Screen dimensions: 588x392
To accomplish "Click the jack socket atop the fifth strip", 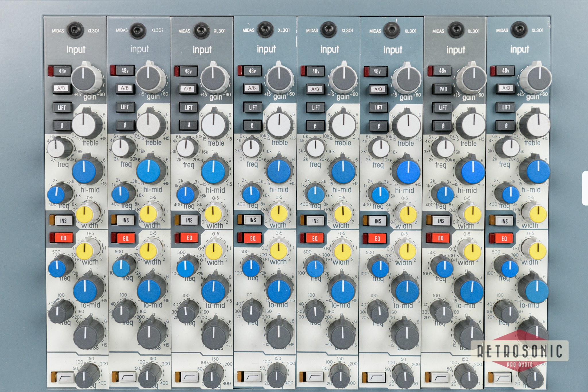I will 328,30.
